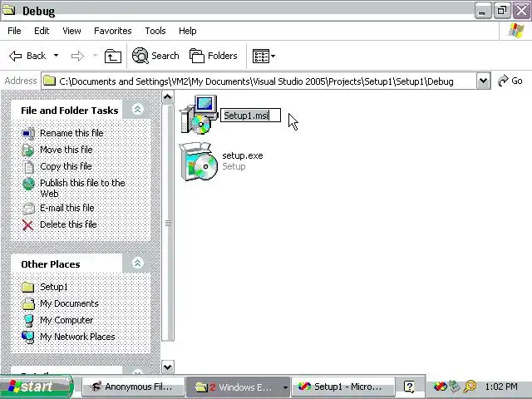Click the Setup1.msi rename text box
This screenshot has height=399, width=532.
[x=250, y=116]
